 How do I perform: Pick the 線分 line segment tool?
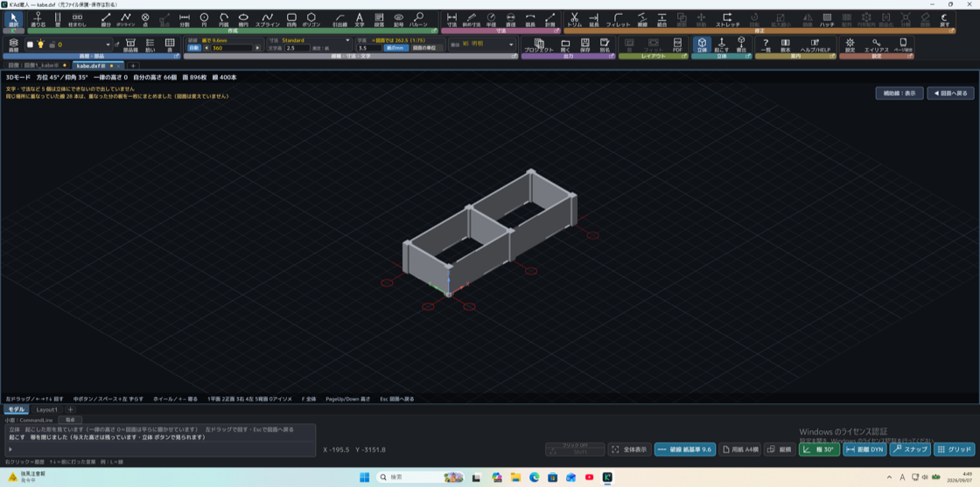coord(106,19)
